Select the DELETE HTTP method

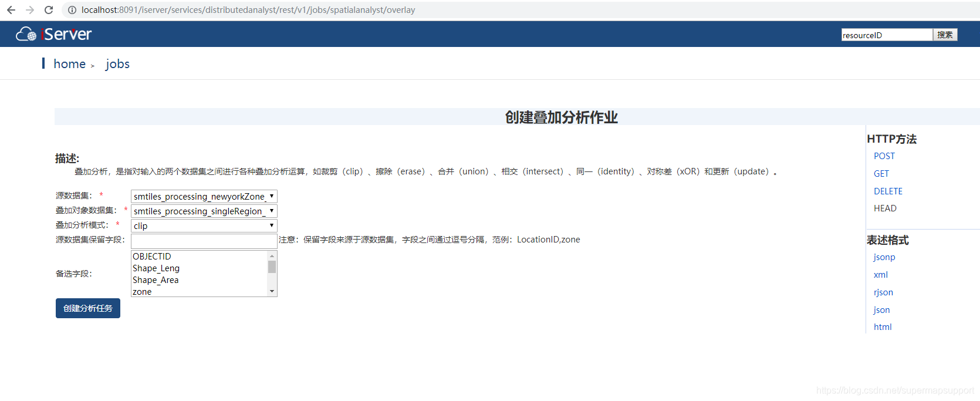click(x=888, y=191)
